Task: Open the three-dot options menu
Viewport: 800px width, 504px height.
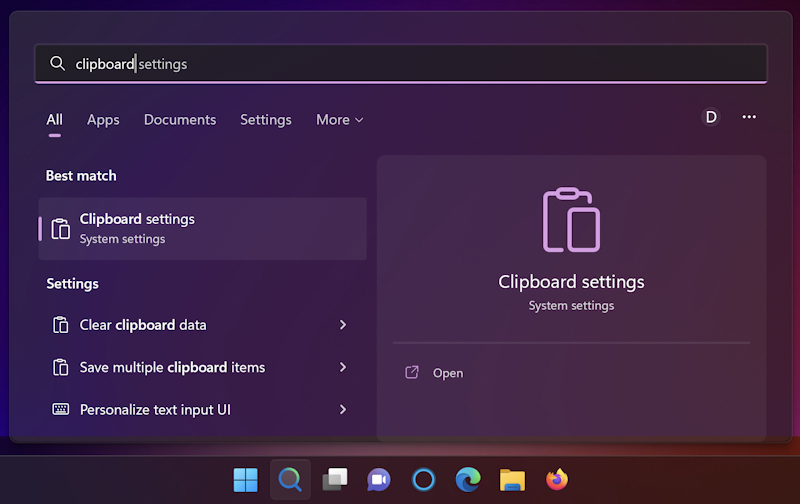Action: click(x=749, y=117)
